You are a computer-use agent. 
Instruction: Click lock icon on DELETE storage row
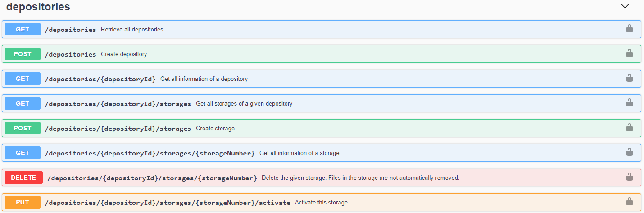(x=629, y=177)
